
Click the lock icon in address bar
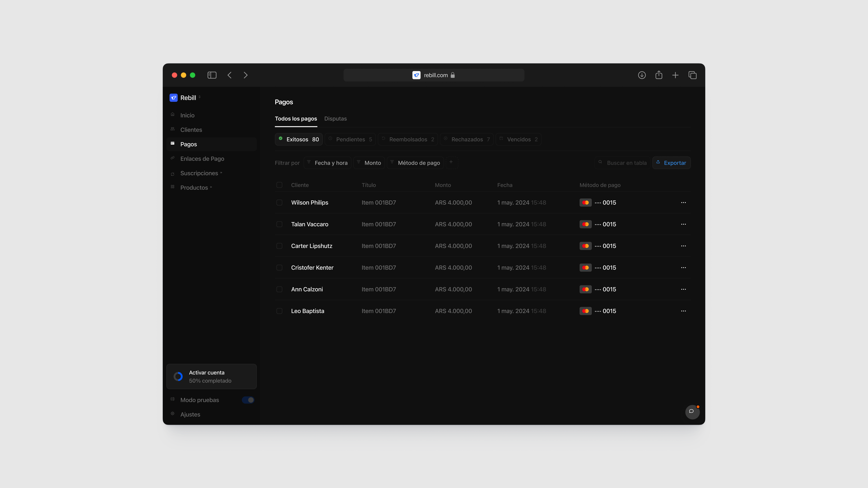click(453, 75)
